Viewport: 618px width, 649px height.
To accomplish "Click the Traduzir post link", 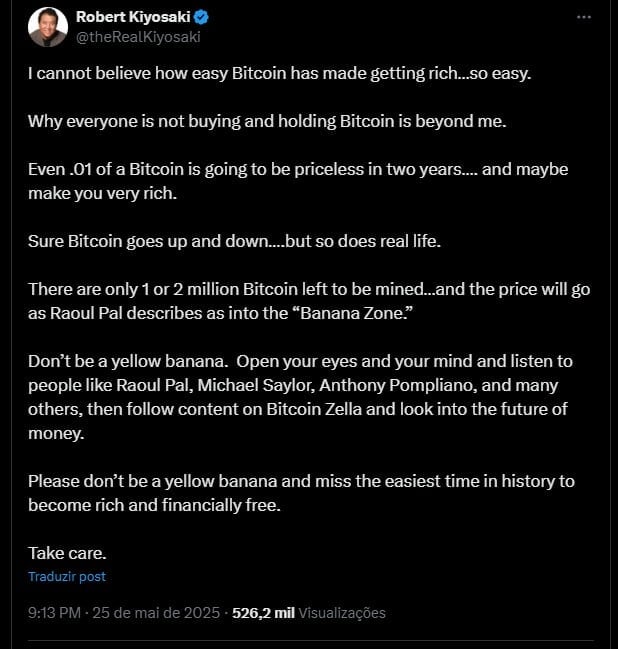I will tap(67, 577).
